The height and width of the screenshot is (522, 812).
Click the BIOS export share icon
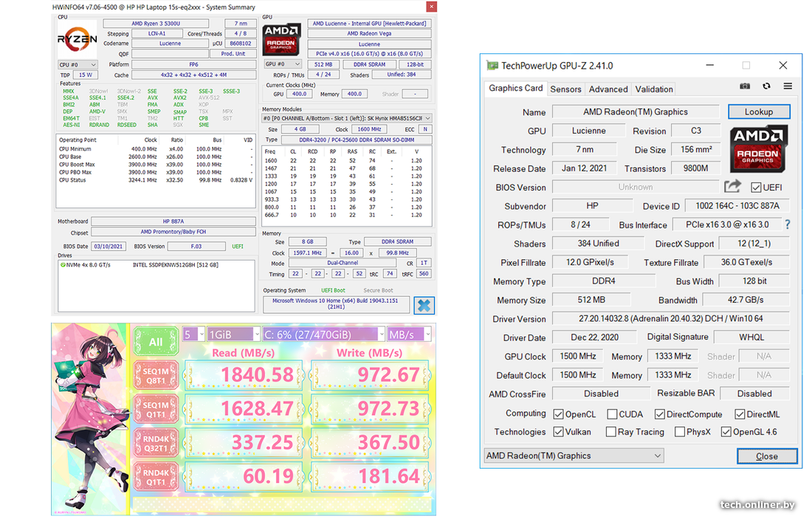[732, 188]
